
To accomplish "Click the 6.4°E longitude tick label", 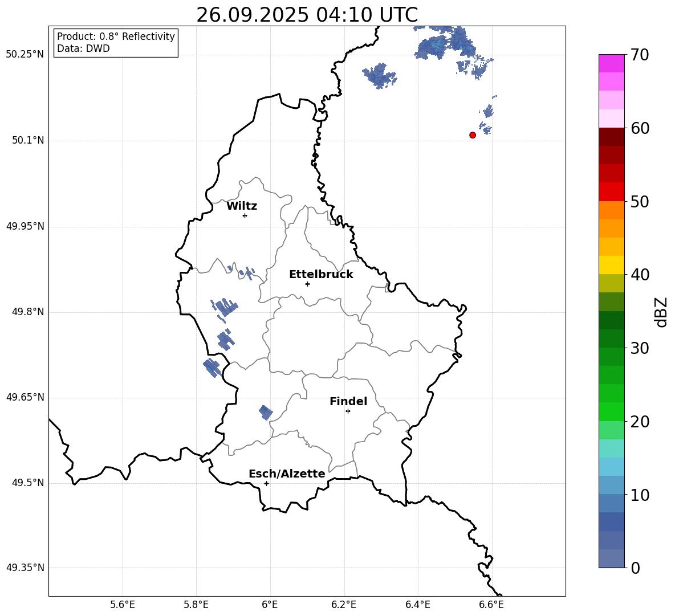I will click(x=417, y=605).
